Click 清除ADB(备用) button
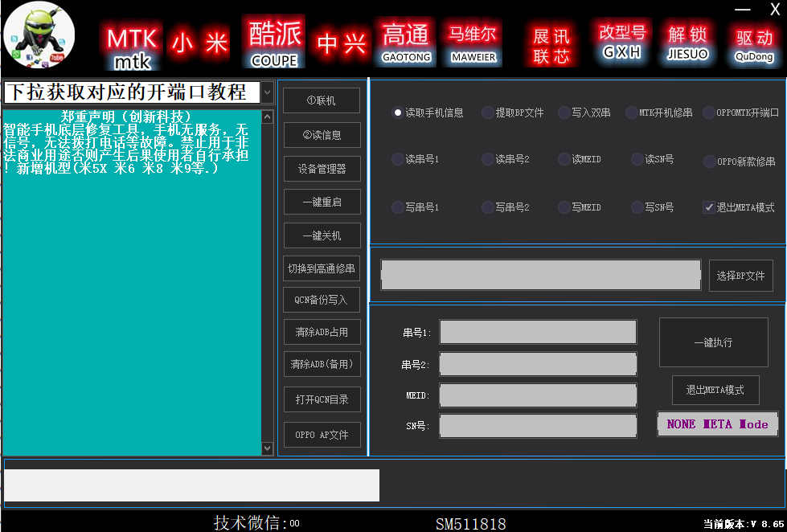This screenshot has height=532, width=787. [322, 364]
